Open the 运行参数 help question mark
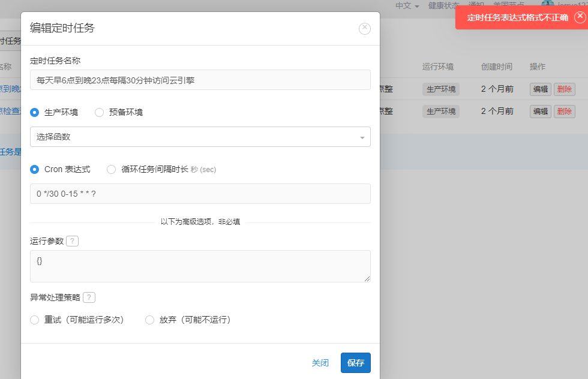This screenshot has height=379, width=588. tap(71, 240)
